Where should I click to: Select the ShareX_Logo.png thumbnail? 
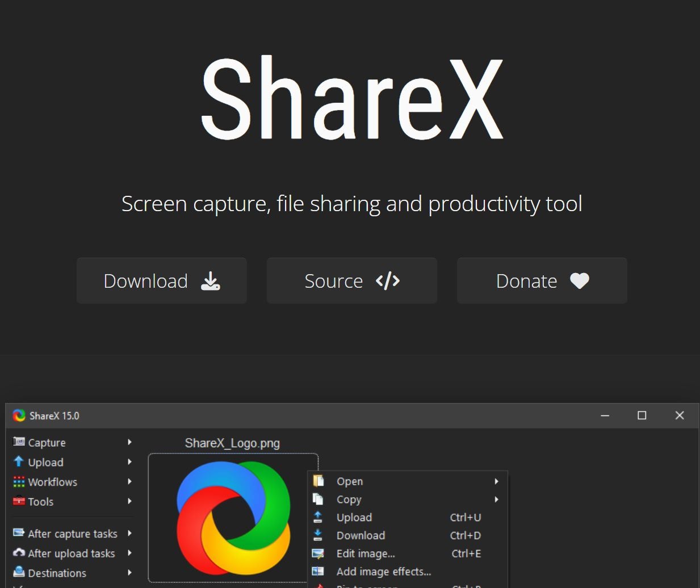point(233,518)
